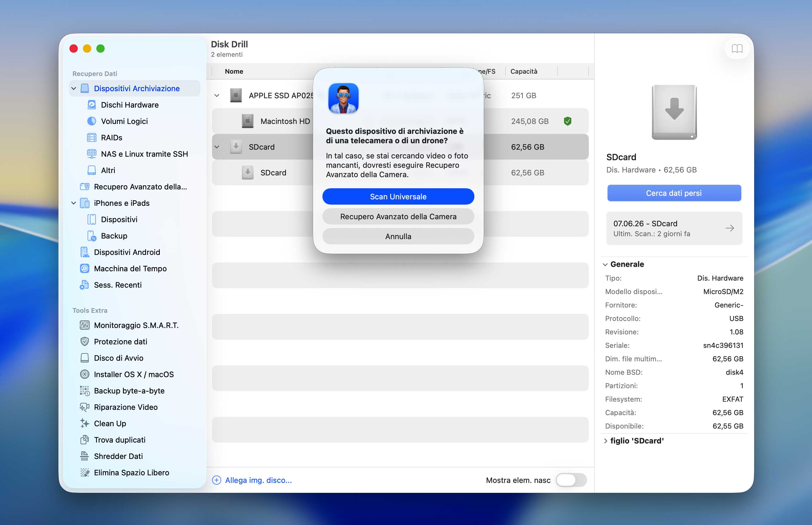Image resolution: width=812 pixels, height=525 pixels.
Task: Collapse the APPLE SSD disk row
Action: (x=217, y=96)
